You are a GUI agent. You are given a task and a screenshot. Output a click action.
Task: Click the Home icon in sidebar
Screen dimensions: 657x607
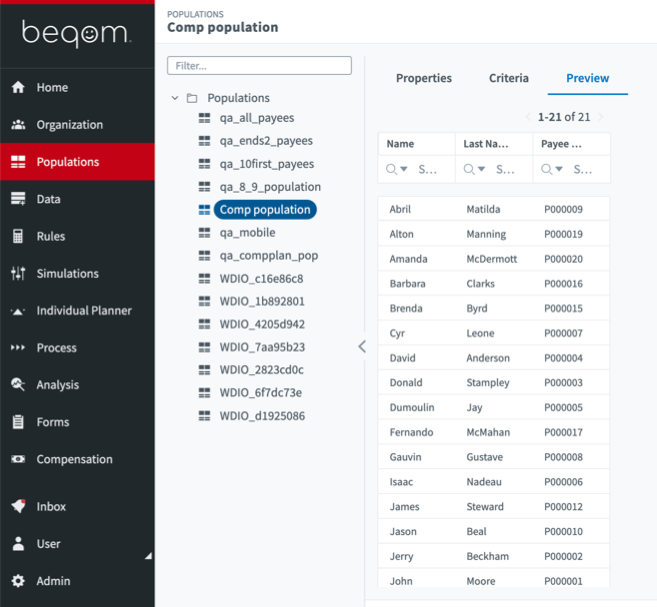18,88
